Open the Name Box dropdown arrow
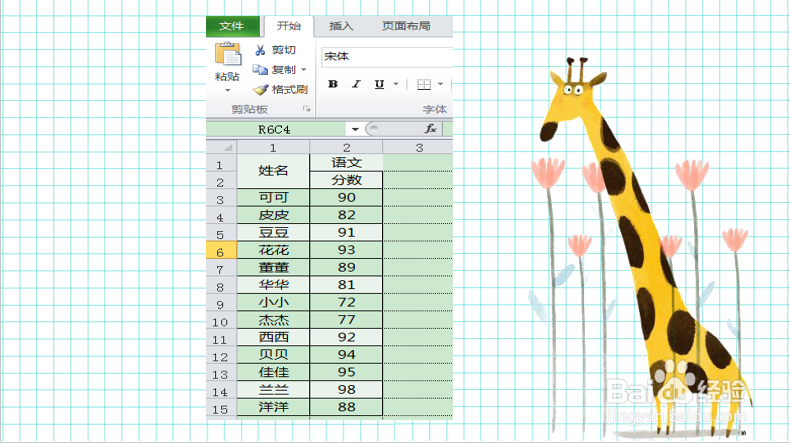 tap(355, 130)
